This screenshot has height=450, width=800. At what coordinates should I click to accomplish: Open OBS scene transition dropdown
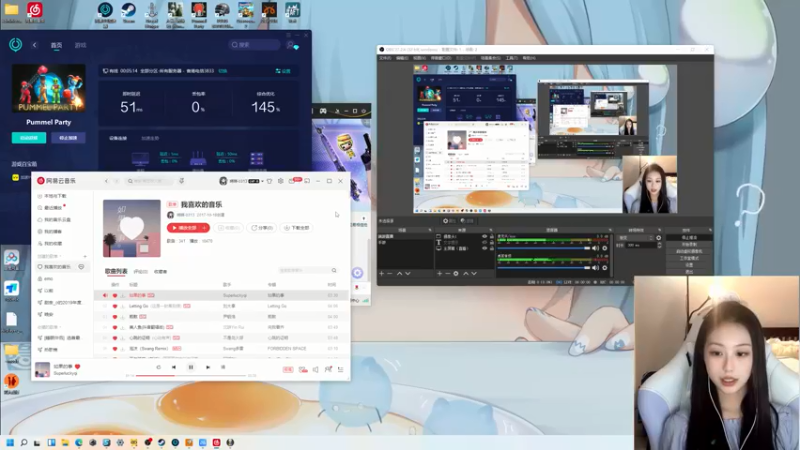635,238
